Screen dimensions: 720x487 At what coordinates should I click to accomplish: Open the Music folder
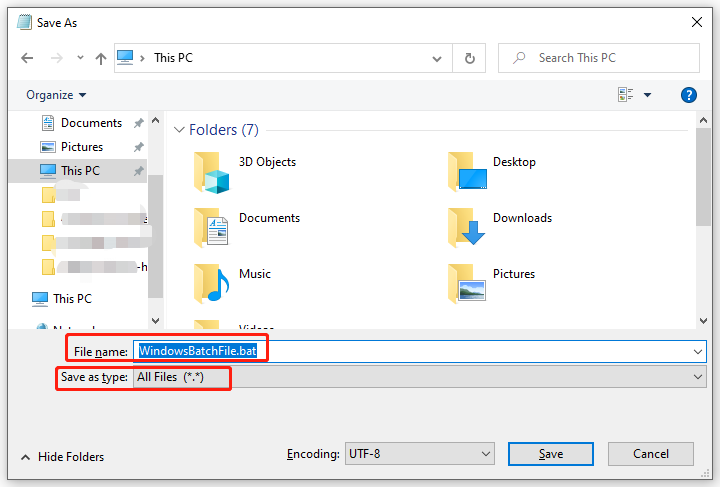coord(211,284)
